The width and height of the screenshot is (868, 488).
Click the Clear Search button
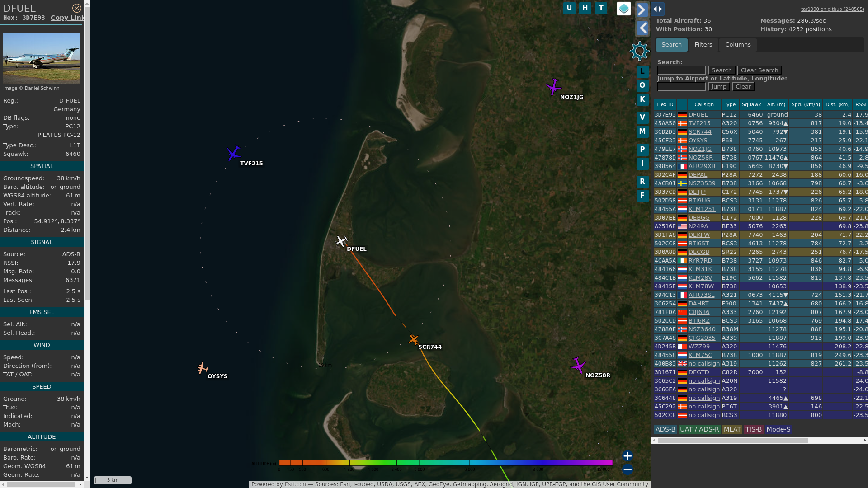(x=759, y=70)
